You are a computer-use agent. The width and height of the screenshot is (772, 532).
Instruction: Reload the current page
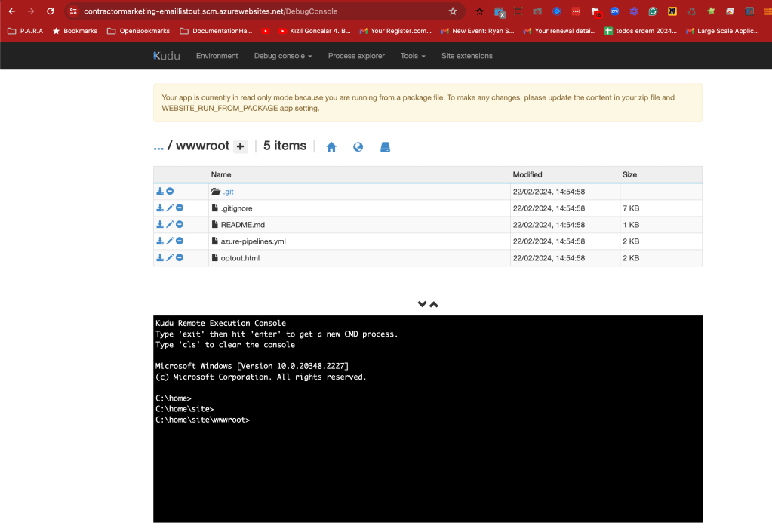51,11
